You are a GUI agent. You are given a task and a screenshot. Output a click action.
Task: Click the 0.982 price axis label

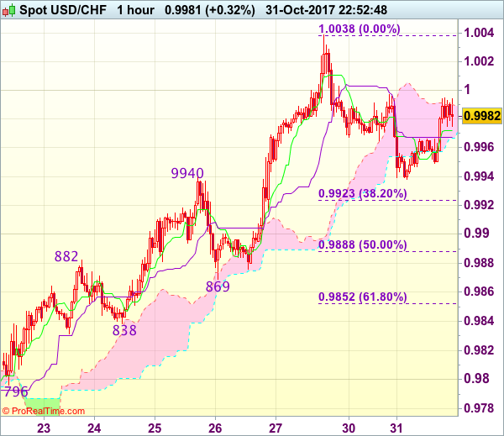coord(479,350)
